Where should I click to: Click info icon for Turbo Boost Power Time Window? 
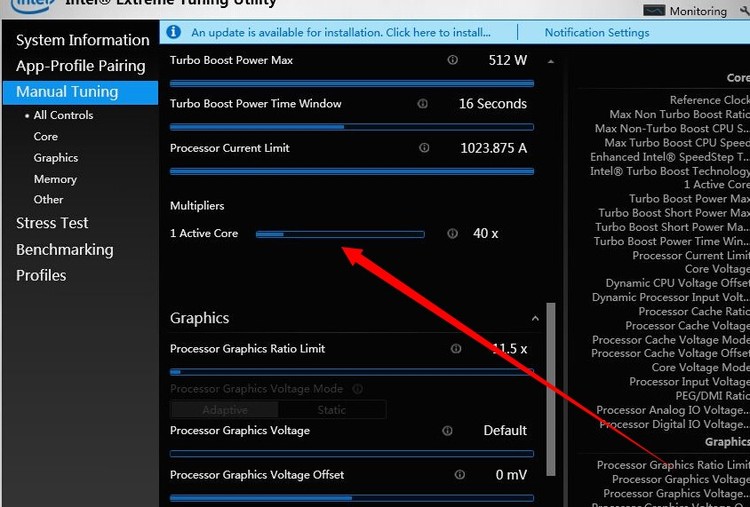pyautogui.click(x=422, y=104)
